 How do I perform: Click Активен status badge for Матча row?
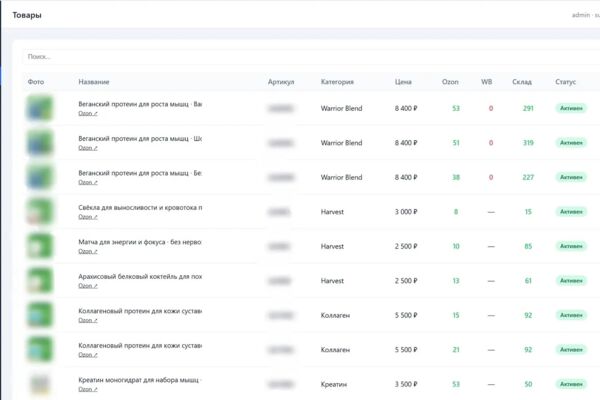(571, 246)
